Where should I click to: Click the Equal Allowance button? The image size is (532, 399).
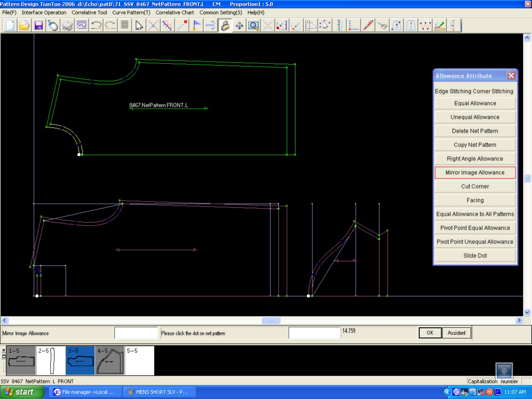point(475,103)
